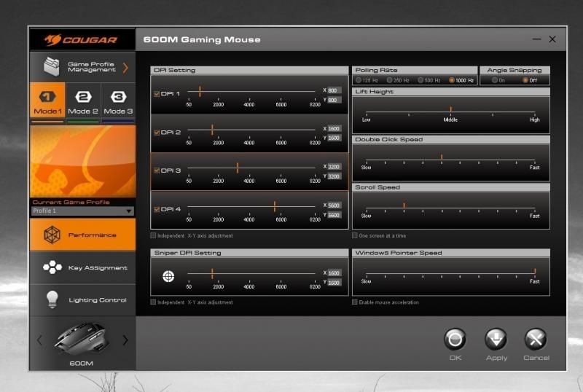Select 1000 Hz polling rate
Screen dimensions: 583x392
(x=452, y=80)
